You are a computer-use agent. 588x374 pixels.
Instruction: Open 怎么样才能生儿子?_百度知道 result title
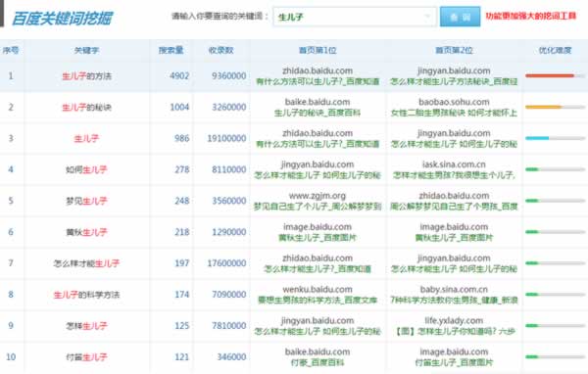click(318, 269)
